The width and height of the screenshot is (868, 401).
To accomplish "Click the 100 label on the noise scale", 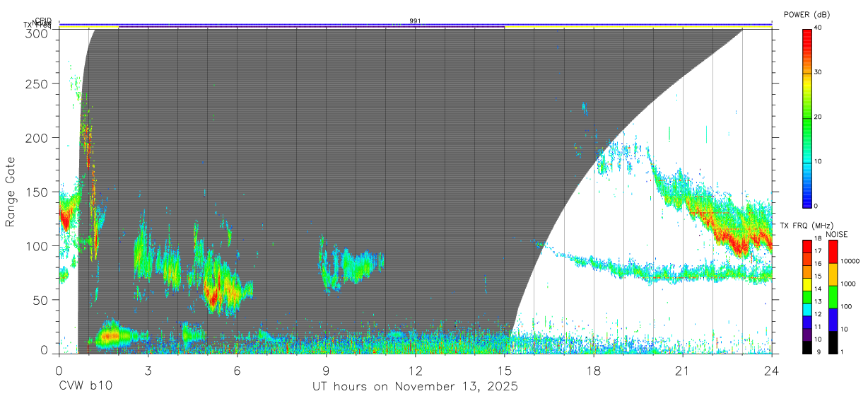I will click(845, 307).
